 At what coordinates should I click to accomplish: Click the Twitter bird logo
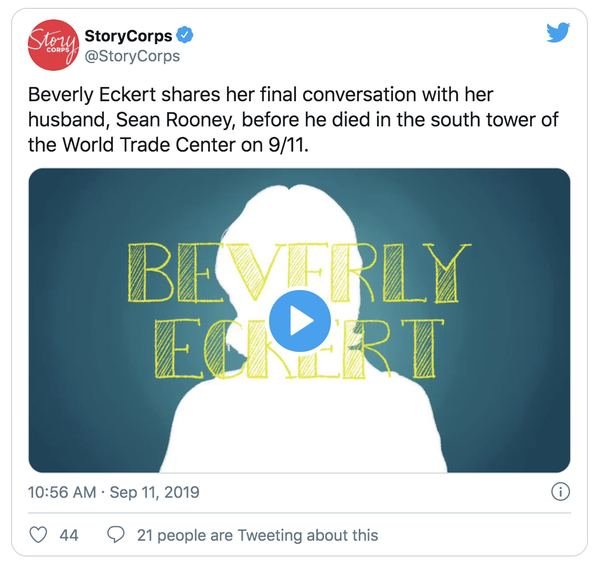[x=558, y=32]
